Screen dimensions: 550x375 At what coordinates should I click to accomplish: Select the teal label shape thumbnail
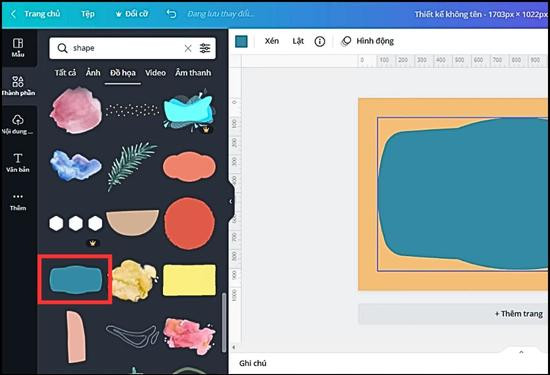(76, 280)
